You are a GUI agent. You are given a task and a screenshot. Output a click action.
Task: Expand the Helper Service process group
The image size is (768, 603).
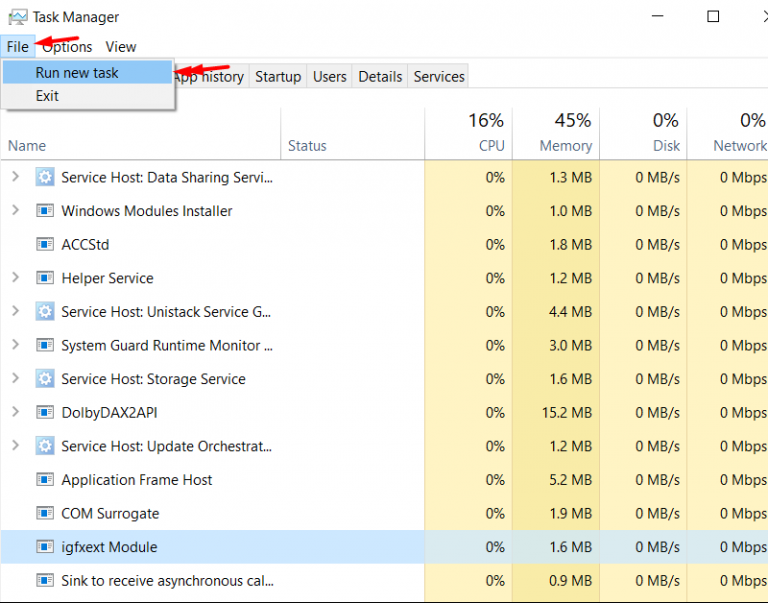coord(16,278)
